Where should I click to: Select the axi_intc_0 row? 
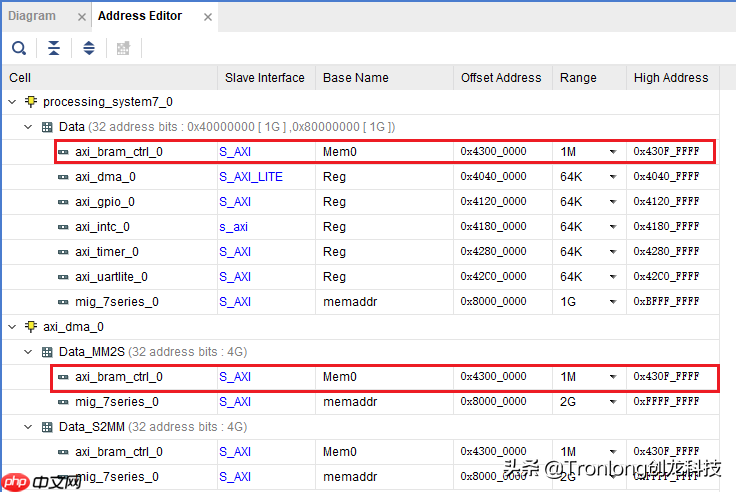(360, 227)
